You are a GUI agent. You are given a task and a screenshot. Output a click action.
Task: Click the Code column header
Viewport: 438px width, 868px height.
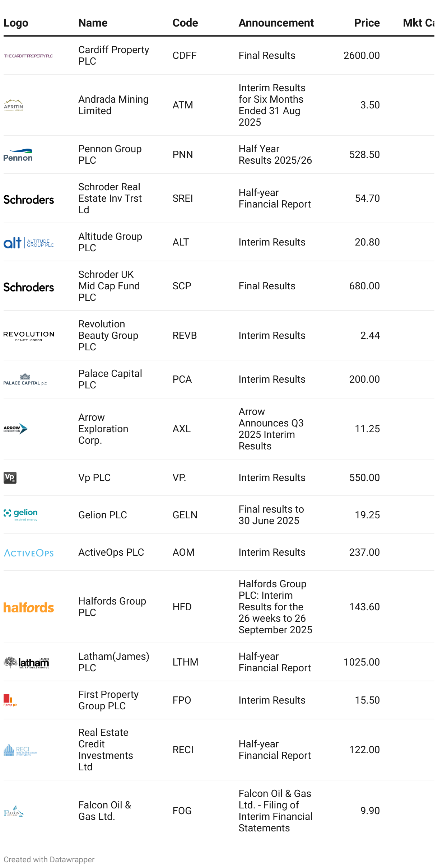tap(185, 23)
